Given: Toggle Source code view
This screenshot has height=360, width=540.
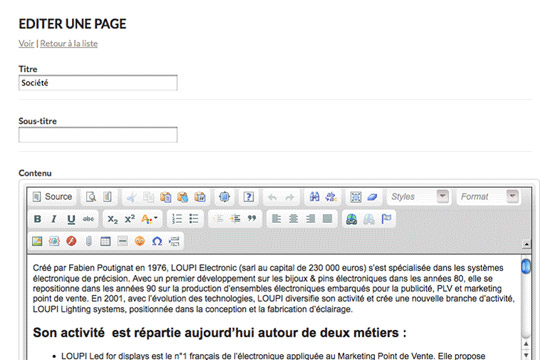Looking at the screenshot, I should point(52,197).
